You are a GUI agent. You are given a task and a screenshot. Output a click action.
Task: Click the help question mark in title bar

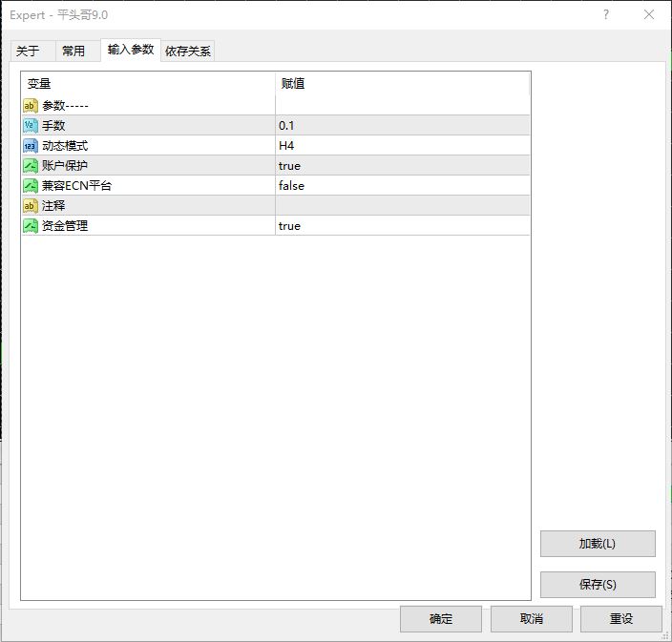(605, 14)
